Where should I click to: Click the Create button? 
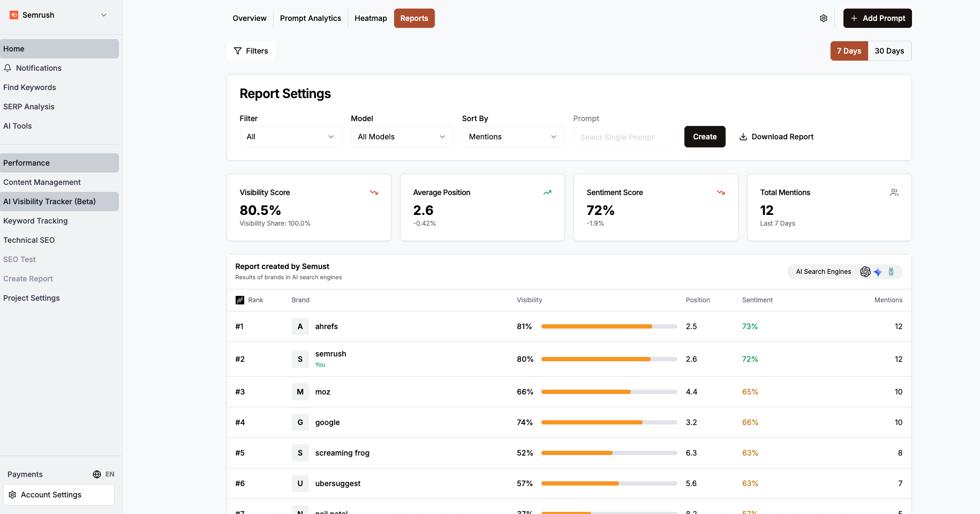pyautogui.click(x=705, y=137)
